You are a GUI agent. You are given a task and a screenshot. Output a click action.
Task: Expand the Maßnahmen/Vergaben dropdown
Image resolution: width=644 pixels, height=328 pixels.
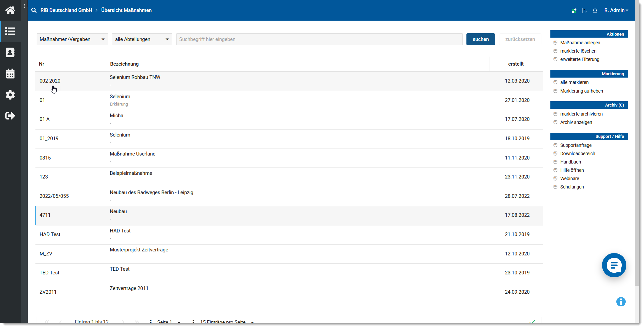[x=72, y=39]
